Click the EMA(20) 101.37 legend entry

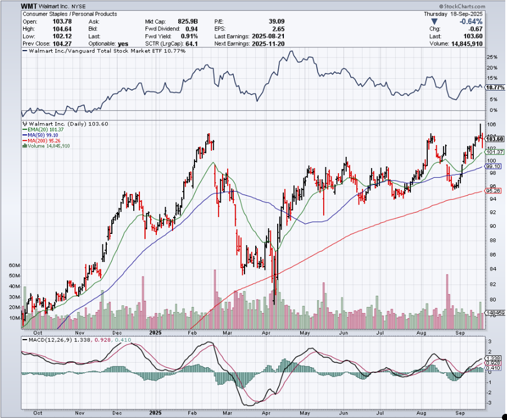coord(43,130)
